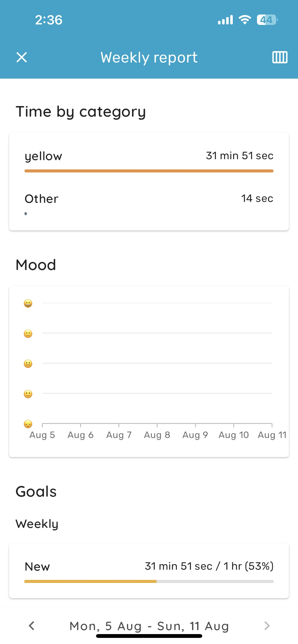Tap the grinning face mood emoji
Viewport: 298px width, 644px height.
pos(28,303)
